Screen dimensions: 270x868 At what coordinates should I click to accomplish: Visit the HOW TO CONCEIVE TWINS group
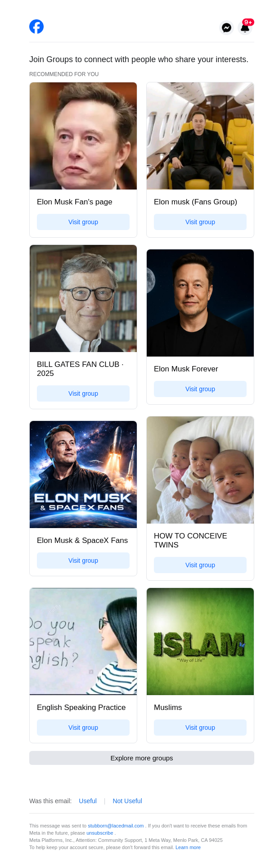[200, 565]
